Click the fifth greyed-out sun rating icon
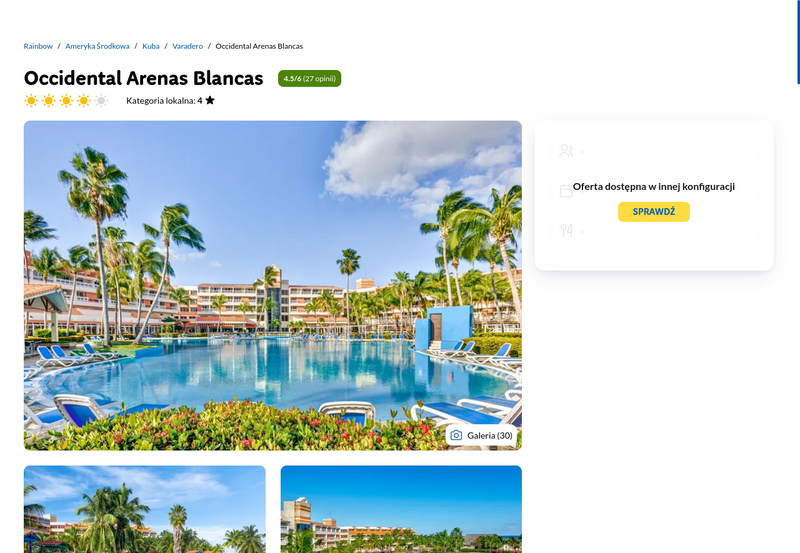Image resolution: width=800 pixels, height=553 pixels. click(102, 100)
